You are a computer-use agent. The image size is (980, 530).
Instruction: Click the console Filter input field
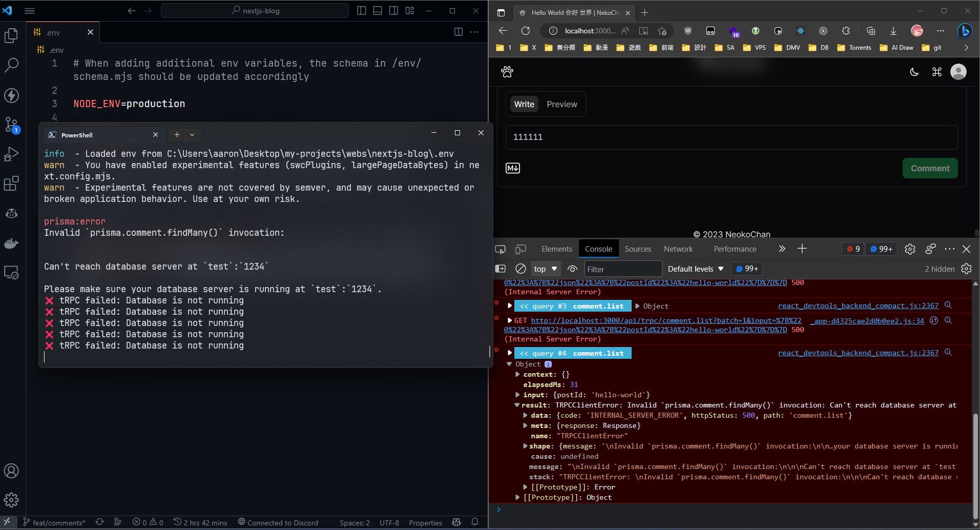[x=622, y=269]
